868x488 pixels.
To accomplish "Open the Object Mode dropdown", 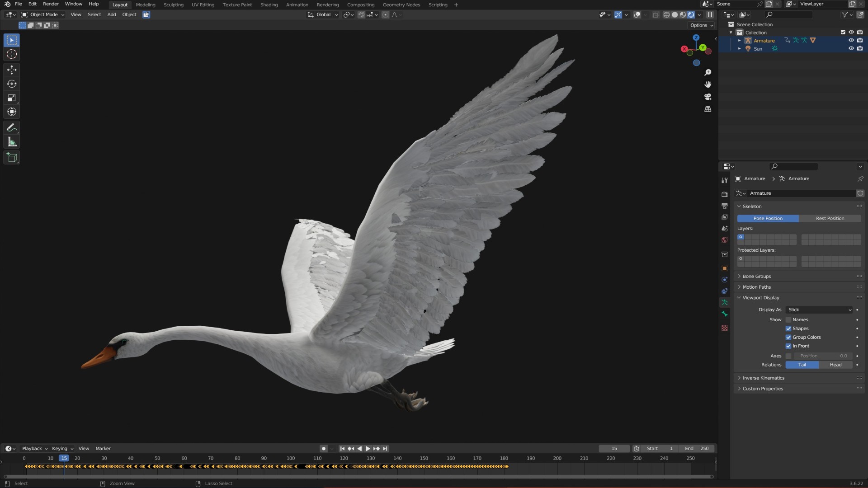I will pos(43,14).
